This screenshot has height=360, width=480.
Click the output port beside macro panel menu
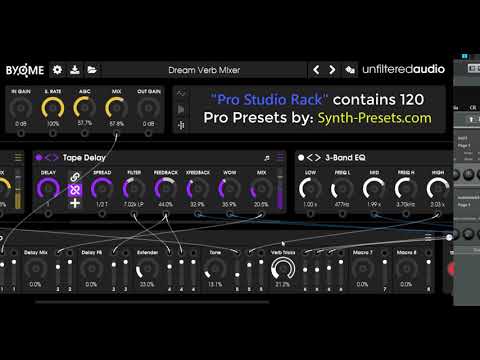(x=449, y=237)
